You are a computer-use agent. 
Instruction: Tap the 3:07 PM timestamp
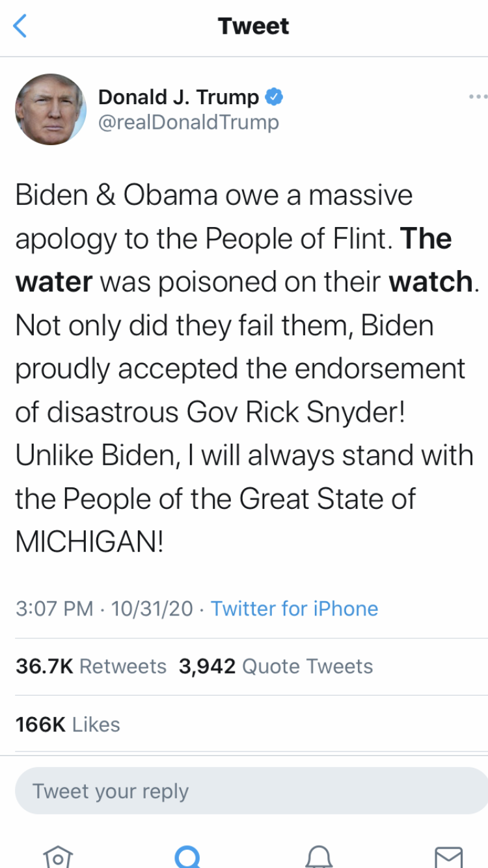pyautogui.click(x=55, y=608)
